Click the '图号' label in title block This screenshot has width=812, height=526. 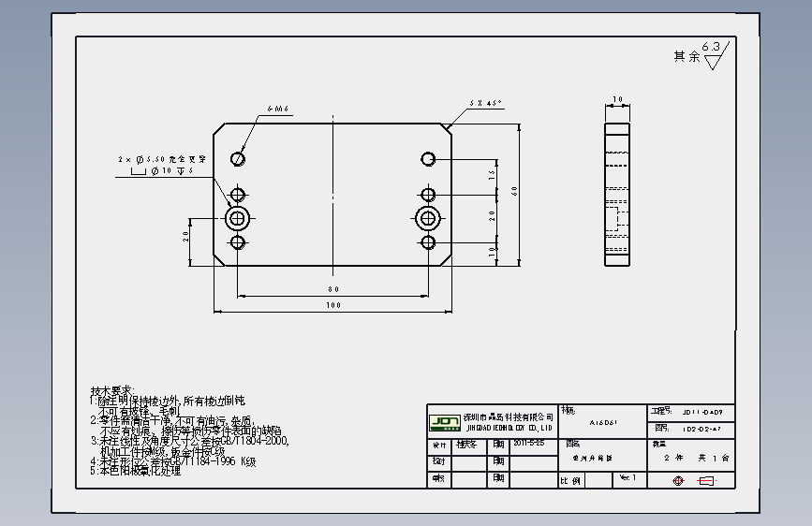pyautogui.click(x=662, y=428)
